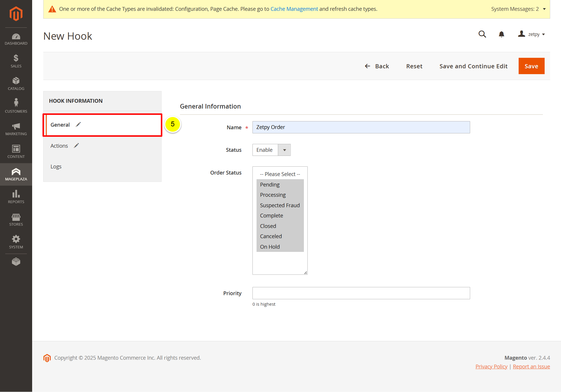Click into the Priority input field
Screen dimensions: 561x392
click(361, 293)
